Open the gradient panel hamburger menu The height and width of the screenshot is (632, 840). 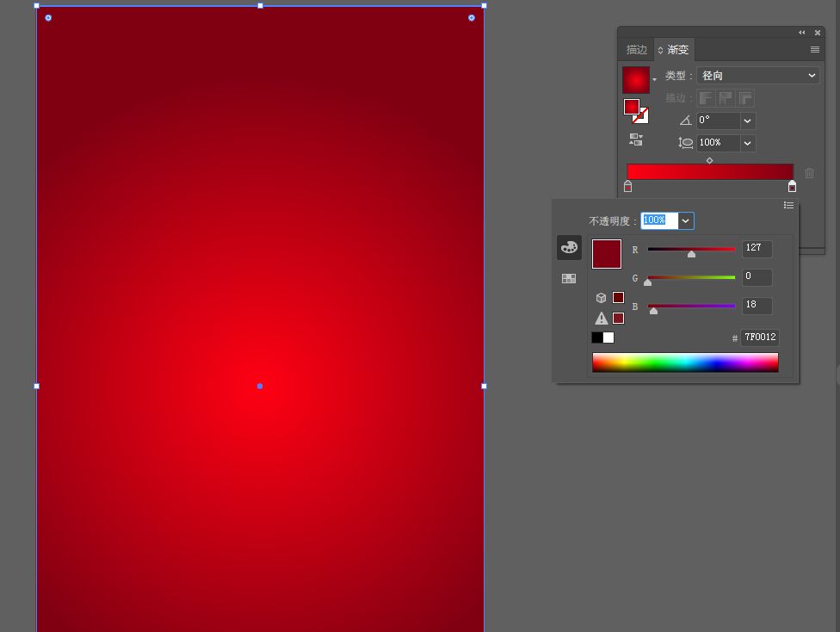coord(814,50)
